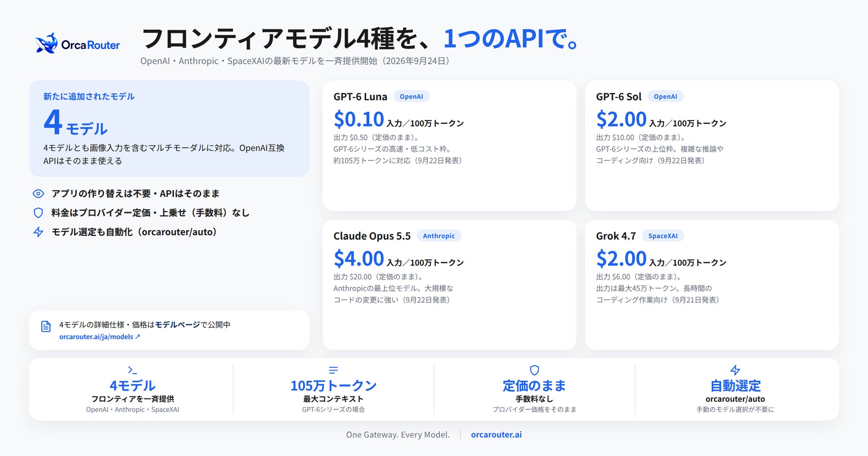Click the terminal prompt icon above 4モデル
Screen dimensions: 868x456
(132, 370)
